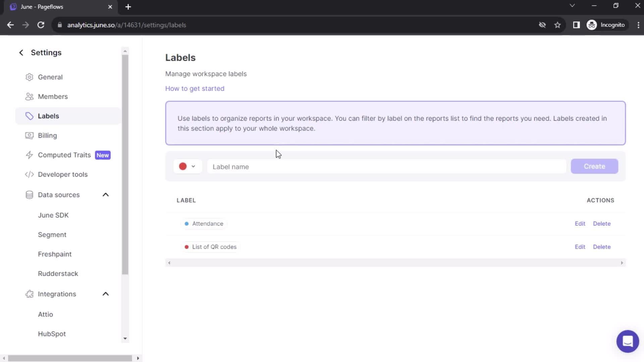The width and height of the screenshot is (644, 362).
Task: Select the June SDK menu item
Action: coord(53,215)
